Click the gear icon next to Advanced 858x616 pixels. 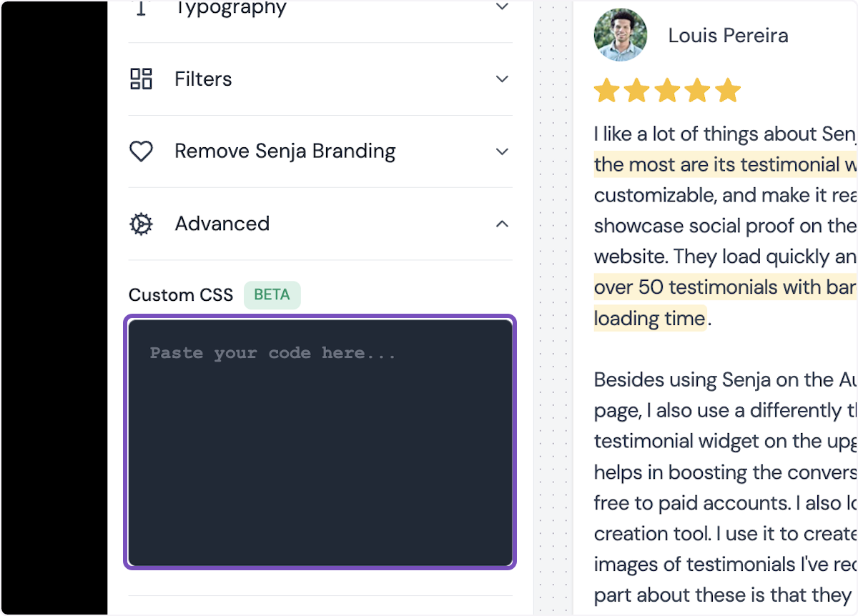coord(141,223)
